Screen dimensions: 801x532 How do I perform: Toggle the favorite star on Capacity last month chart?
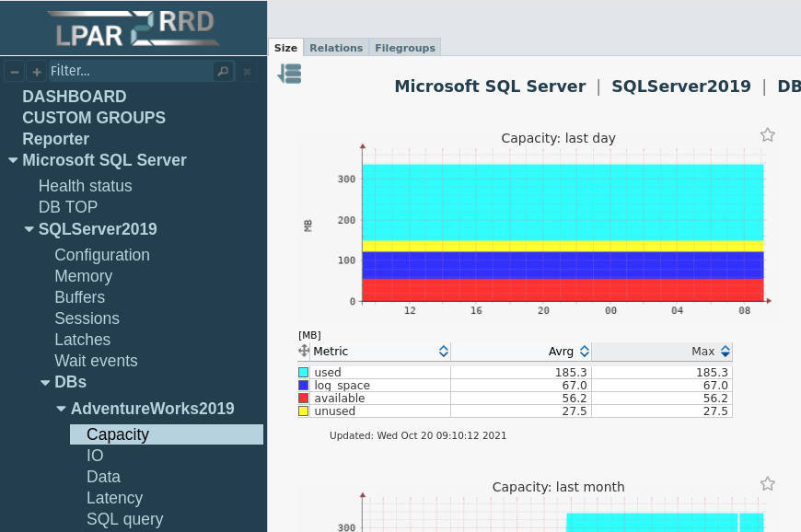[x=768, y=483]
